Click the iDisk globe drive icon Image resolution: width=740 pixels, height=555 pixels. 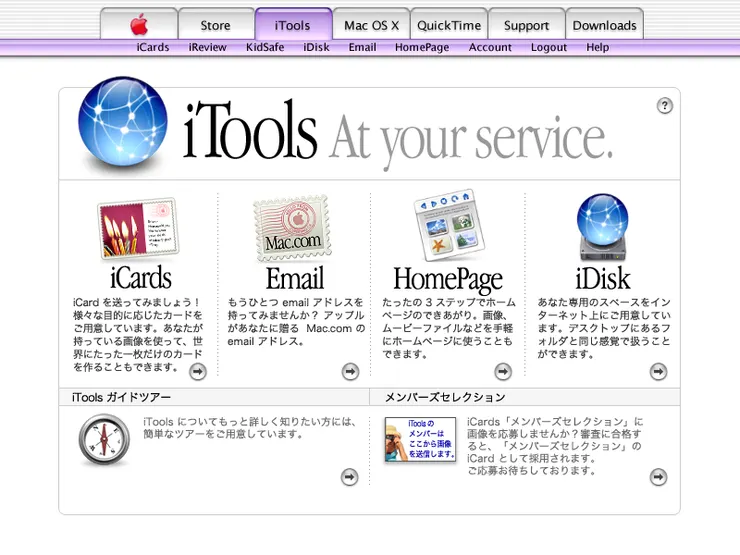[603, 227]
